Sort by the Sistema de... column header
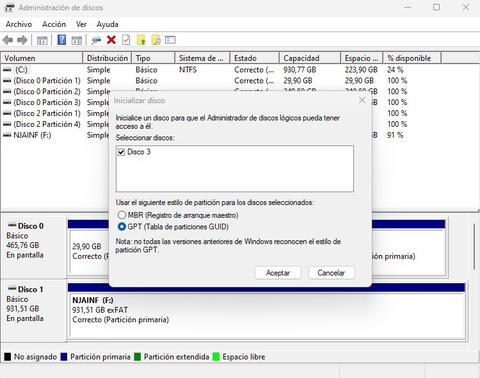Viewport: 480px width, 378px height. click(x=202, y=58)
